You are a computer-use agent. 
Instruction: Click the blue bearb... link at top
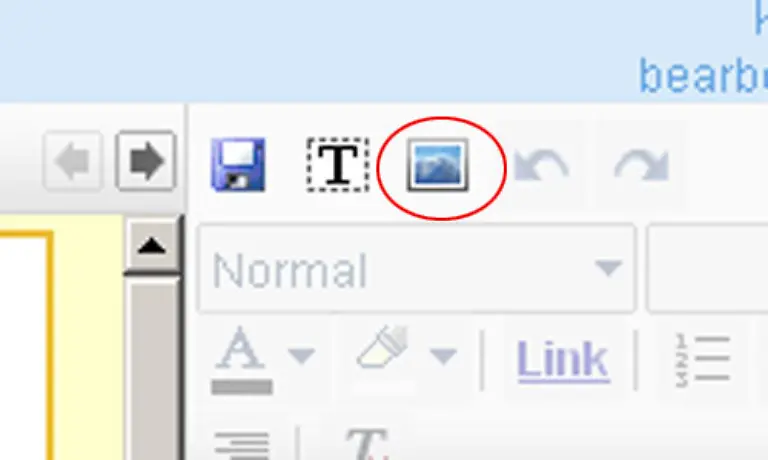pos(703,76)
